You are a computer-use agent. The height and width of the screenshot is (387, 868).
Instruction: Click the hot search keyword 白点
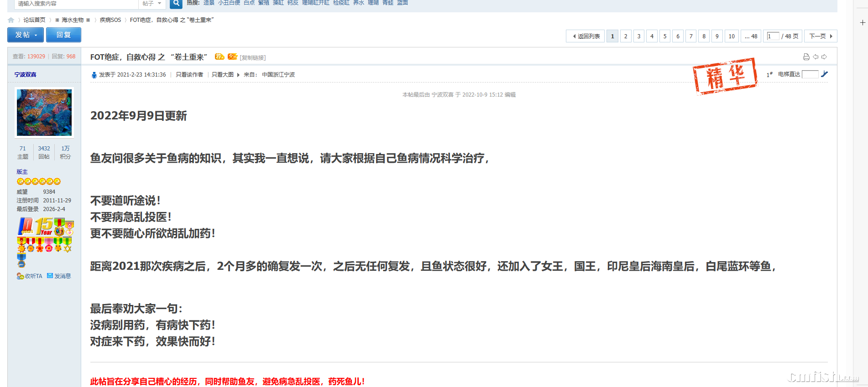(249, 3)
